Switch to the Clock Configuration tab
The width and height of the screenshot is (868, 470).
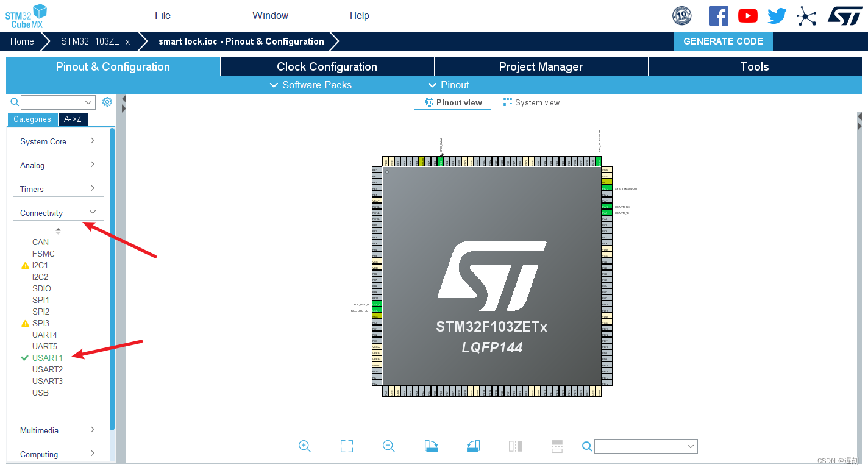[x=327, y=66]
